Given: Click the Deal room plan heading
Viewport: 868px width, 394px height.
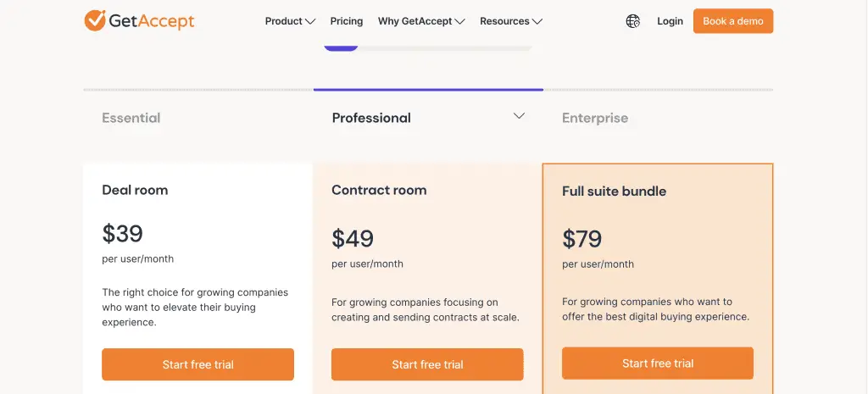Looking at the screenshot, I should (x=135, y=190).
